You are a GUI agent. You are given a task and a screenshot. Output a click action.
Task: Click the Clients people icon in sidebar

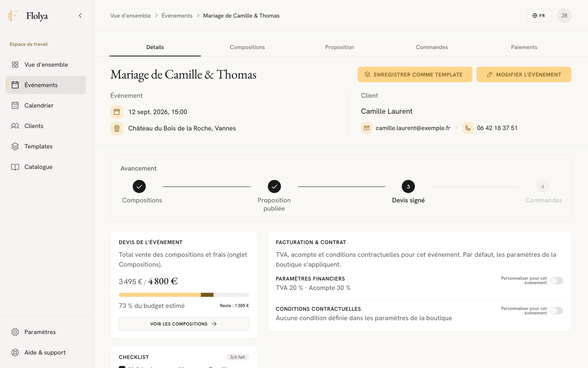15,126
